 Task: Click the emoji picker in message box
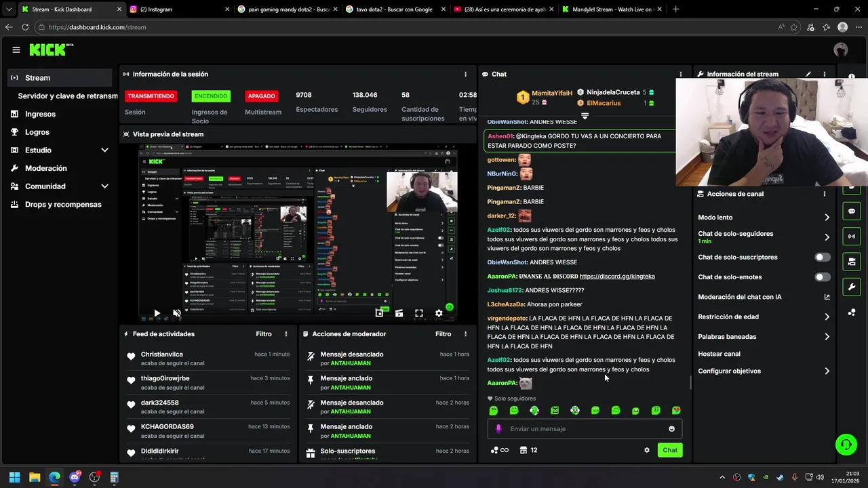tap(672, 428)
